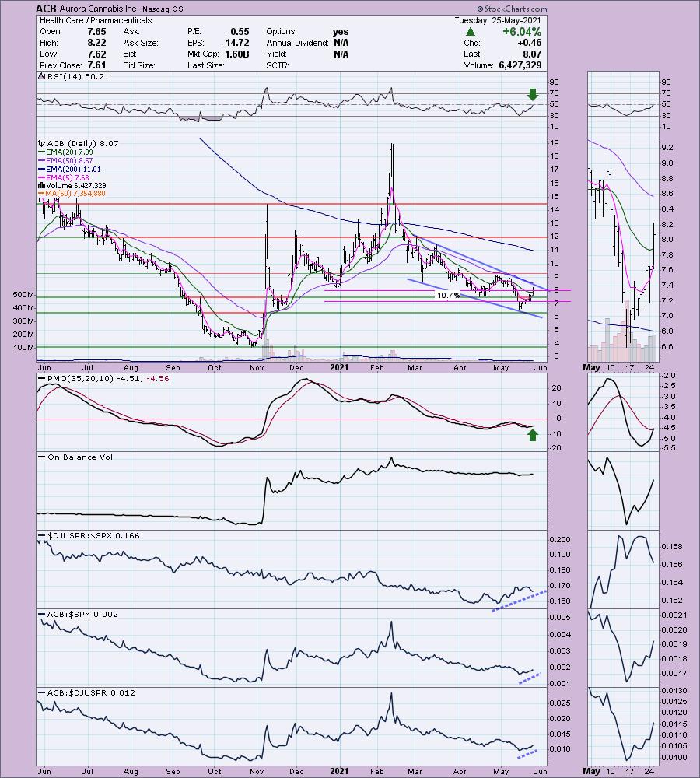Click the Open value 7.65

pyautogui.click(x=96, y=32)
